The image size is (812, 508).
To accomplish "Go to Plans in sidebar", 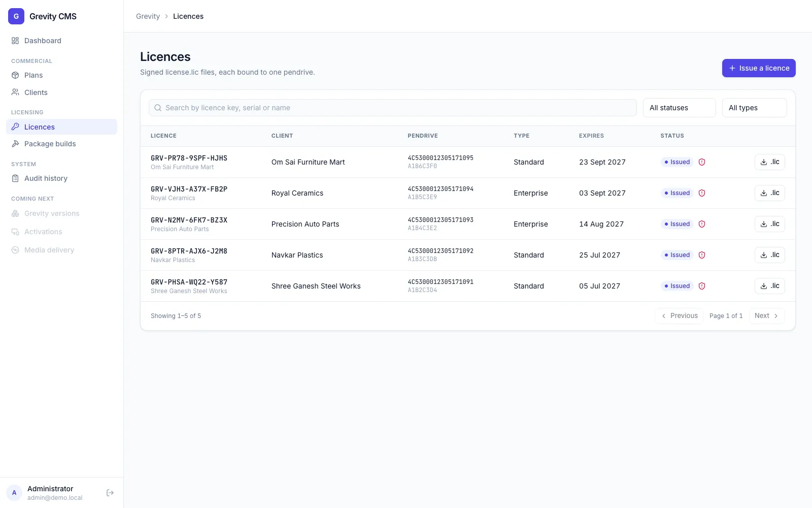I will click(x=61, y=75).
